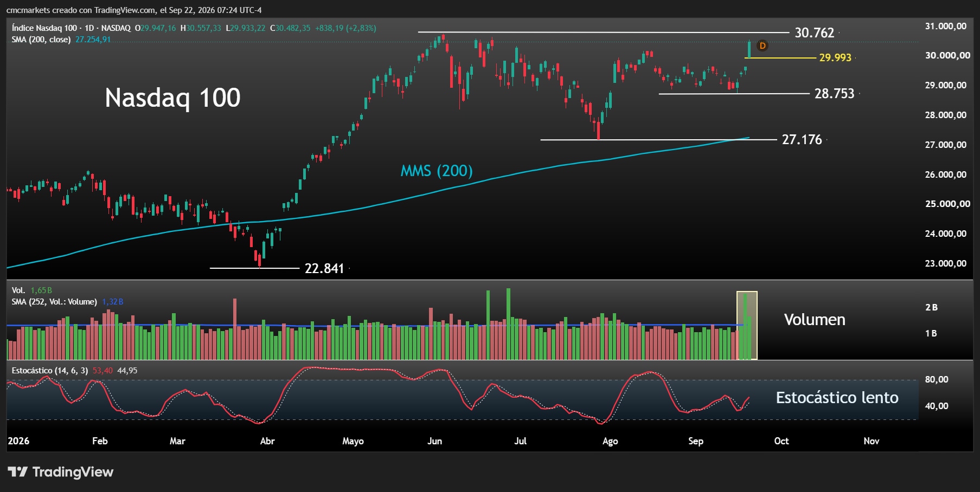Click the yellow 29.993 level label
The height and width of the screenshot is (492, 980).
[x=835, y=57]
